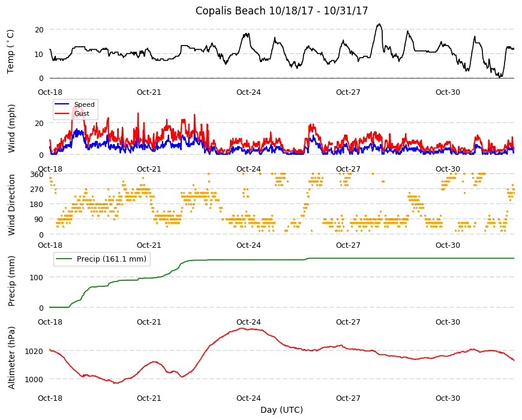The height and width of the screenshot is (420, 522).
Task: Click the Precip (mm) axis label
Action: [11, 281]
